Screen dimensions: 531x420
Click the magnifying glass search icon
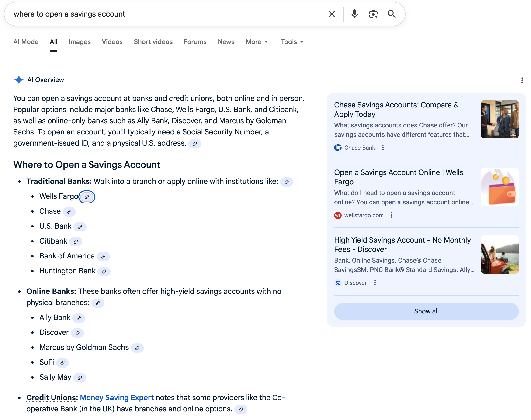(x=391, y=14)
